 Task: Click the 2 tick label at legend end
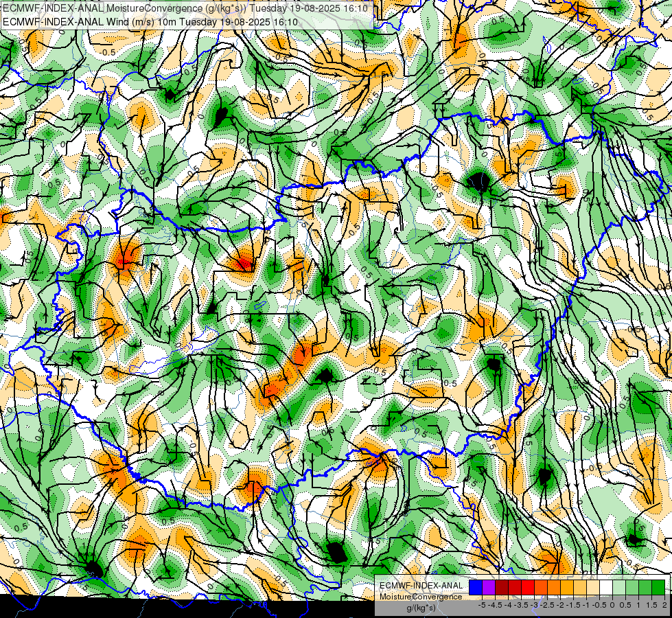664,605
